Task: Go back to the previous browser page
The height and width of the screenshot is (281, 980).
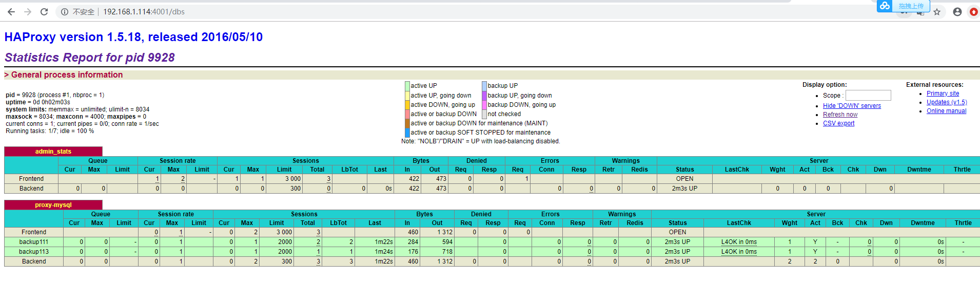Action: (x=11, y=12)
